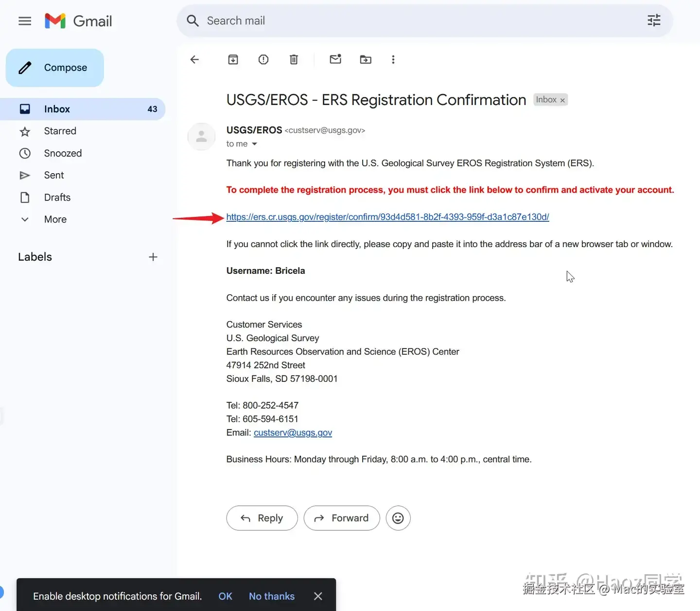The width and height of the screenshot is (700, 611).
Task: Open the main menu hamburger icon
Action: (x=25, y=21)
